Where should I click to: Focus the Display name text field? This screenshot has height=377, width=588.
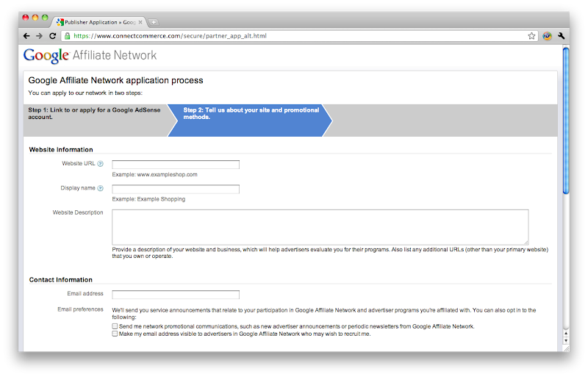pyautogui.click(x=176, y=189)
